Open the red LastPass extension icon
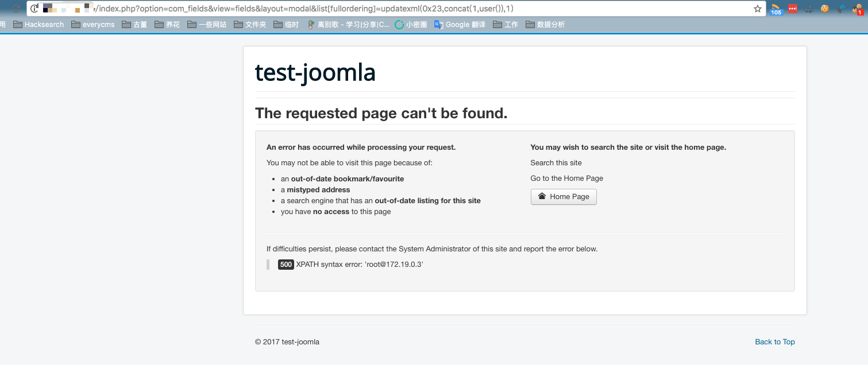The height and width of the screenshot is (365, 868). [x=793, y=9]
